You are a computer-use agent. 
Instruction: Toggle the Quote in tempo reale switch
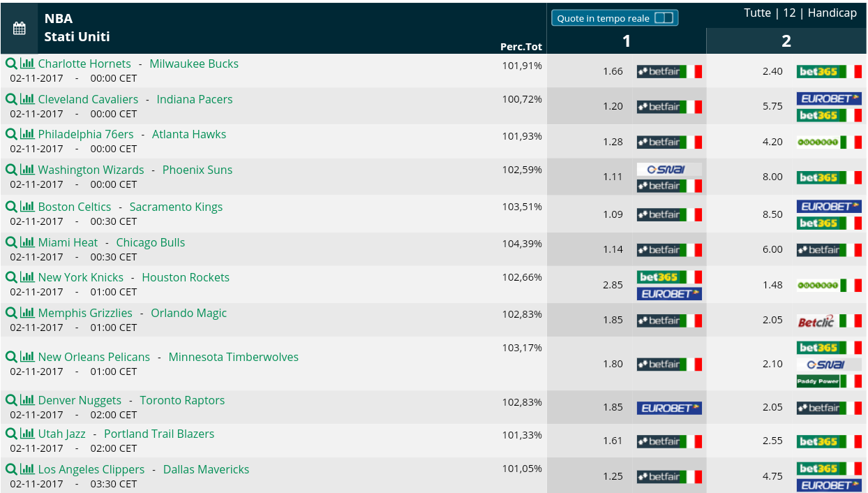point(664,18)
